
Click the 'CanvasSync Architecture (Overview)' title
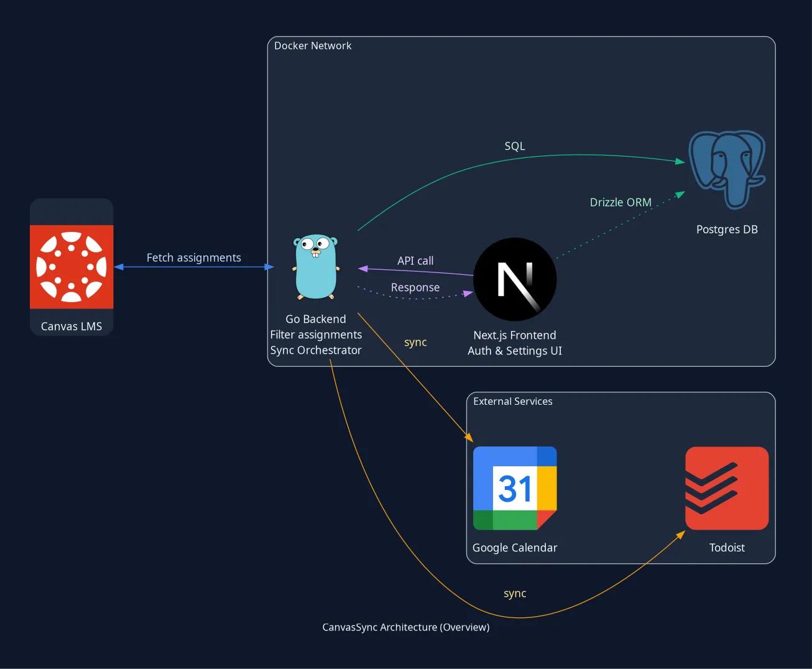point(406,627)
